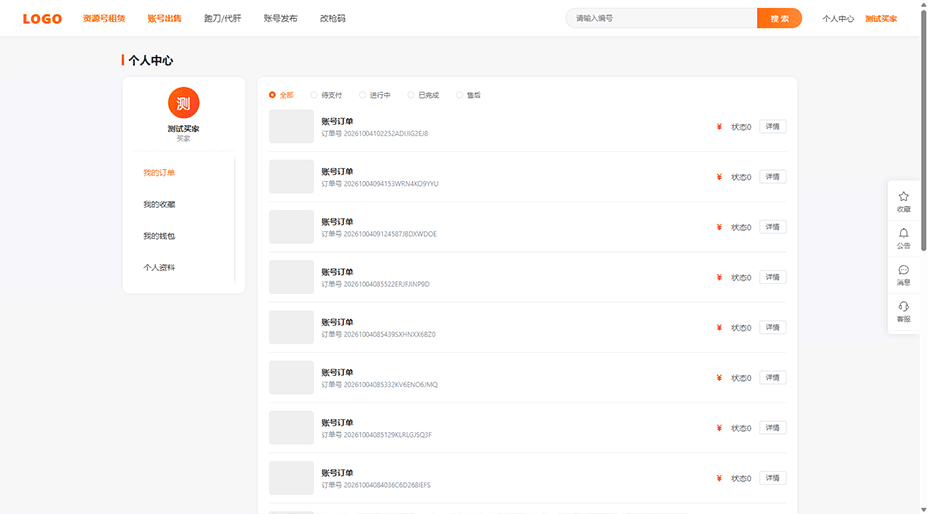Click order number text 20261004102252ADUIG2EJ8

(x=386, y=134)
